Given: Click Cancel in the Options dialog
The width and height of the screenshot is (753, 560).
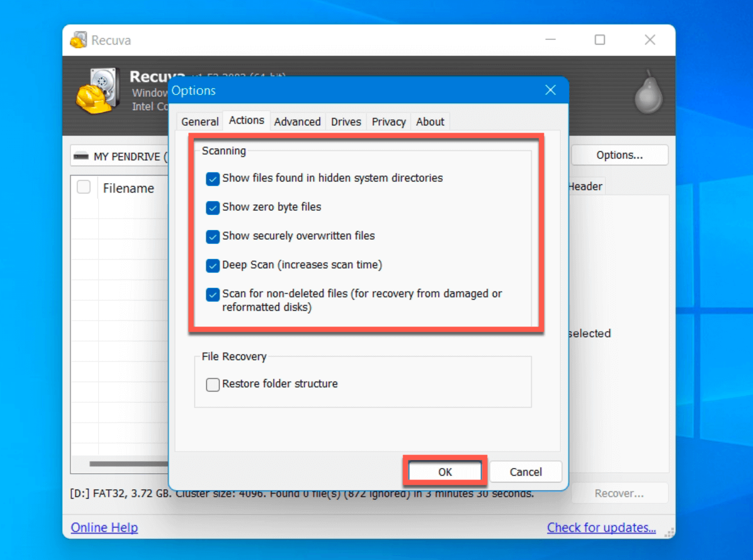Looking at the screenshot, I should point(526,472).
